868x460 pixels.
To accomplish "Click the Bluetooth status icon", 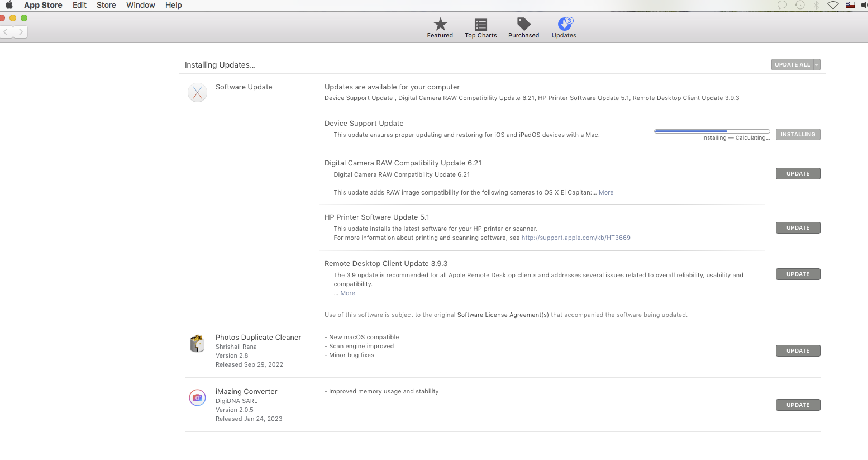I will [816, 5].
